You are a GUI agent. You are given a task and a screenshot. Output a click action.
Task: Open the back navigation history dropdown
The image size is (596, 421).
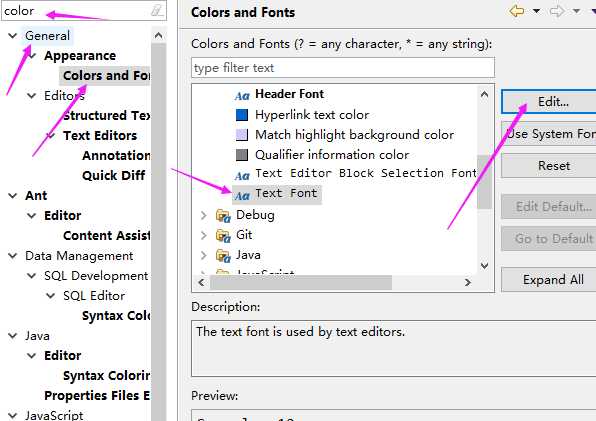(x=536, y=11)
